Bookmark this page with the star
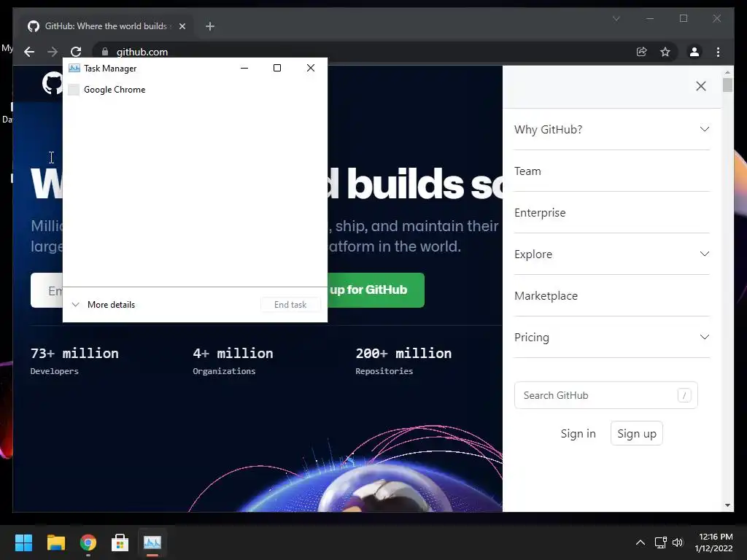This screenshot has width=747, height=560. pos(665,52)
